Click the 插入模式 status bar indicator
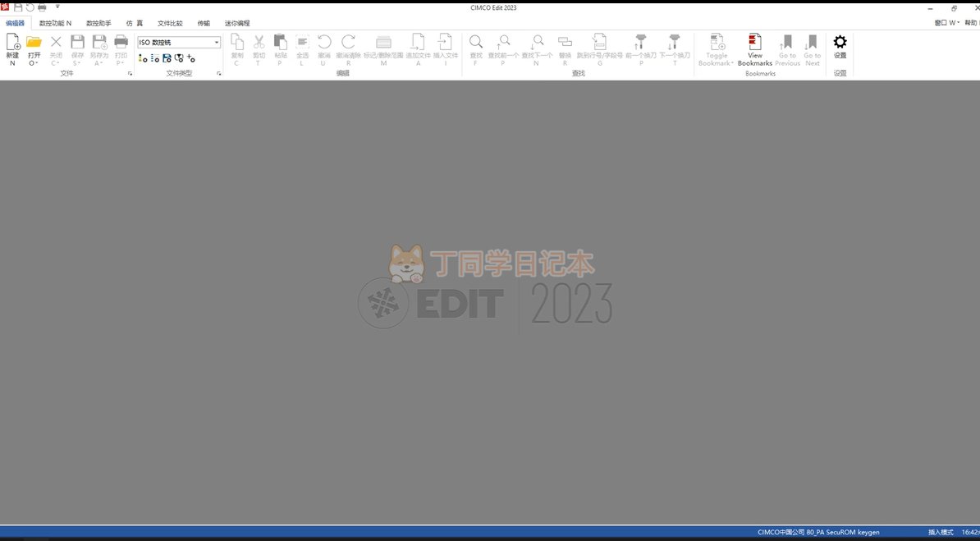The image size is (980, 541). point(941,532)
